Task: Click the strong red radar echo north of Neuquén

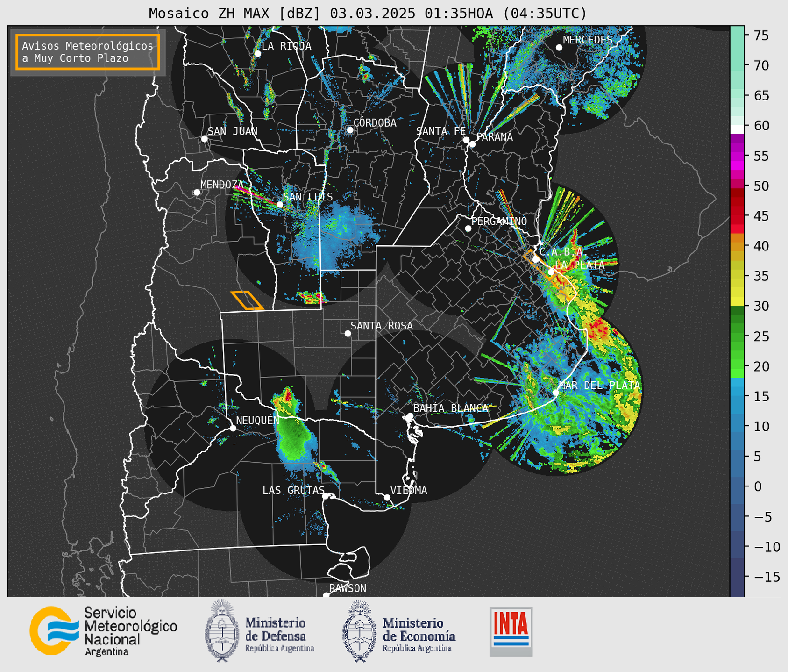Action: 288,396
